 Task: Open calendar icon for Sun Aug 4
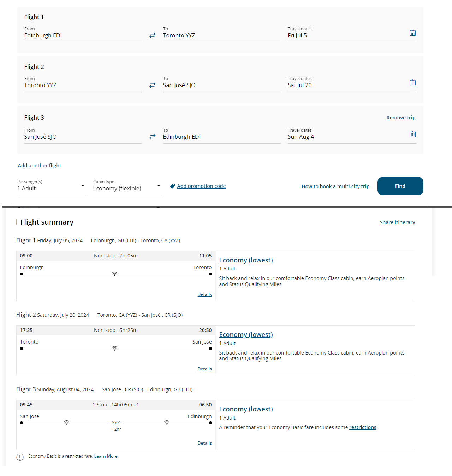coord(412,134)
